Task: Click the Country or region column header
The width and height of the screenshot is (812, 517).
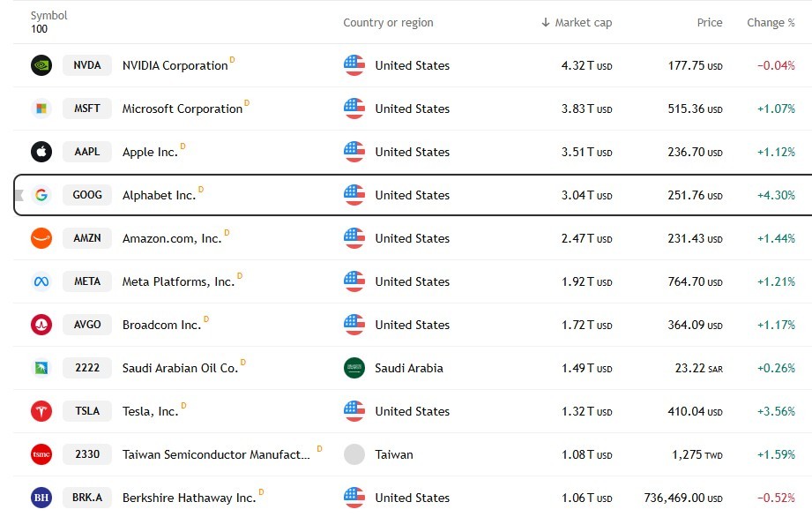Action: 388,23
